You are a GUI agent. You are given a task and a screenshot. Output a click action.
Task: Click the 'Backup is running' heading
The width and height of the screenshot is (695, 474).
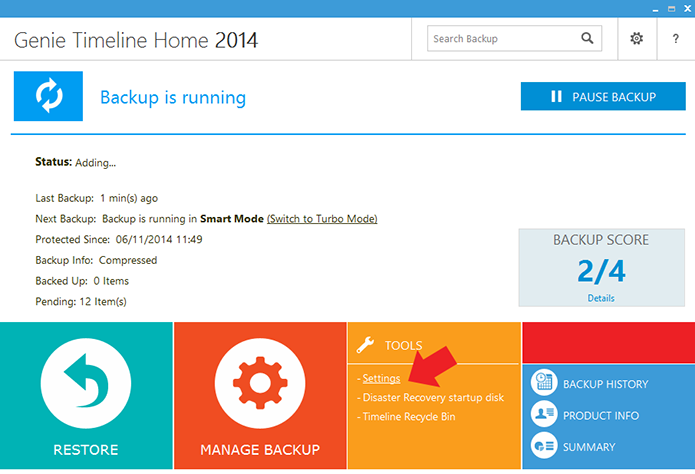(173, 98)
